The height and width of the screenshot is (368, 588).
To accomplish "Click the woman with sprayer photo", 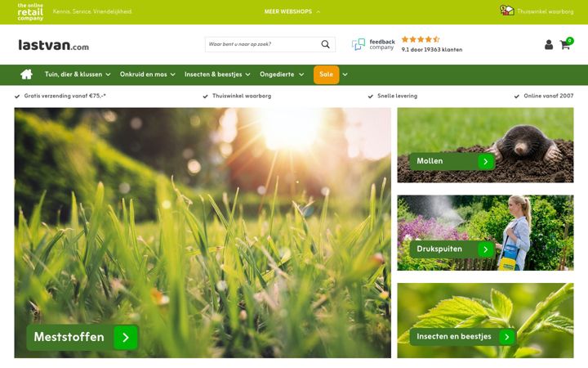I will pos(485,233).
